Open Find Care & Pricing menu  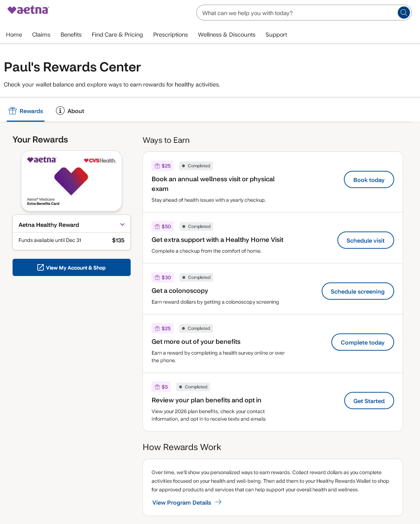point(117,35)
